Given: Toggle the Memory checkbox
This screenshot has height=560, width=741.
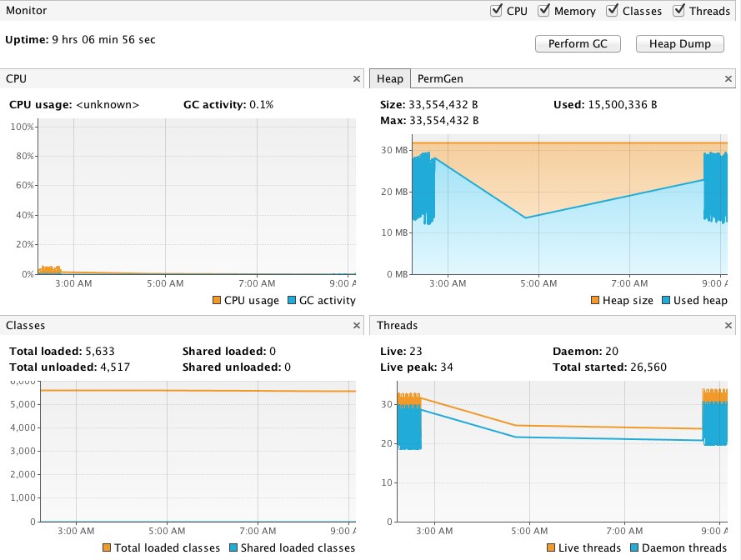Looking at the screenshot, I should [544, 11].
